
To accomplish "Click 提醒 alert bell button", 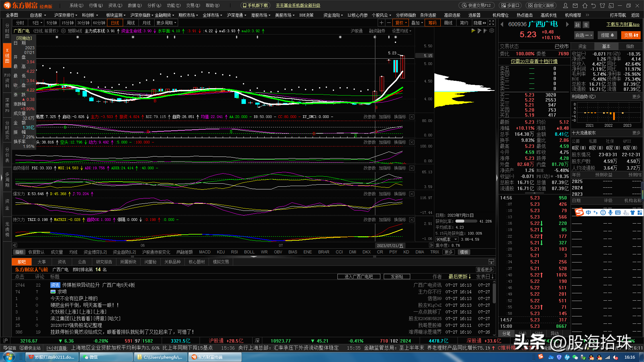I will point(607,35).
